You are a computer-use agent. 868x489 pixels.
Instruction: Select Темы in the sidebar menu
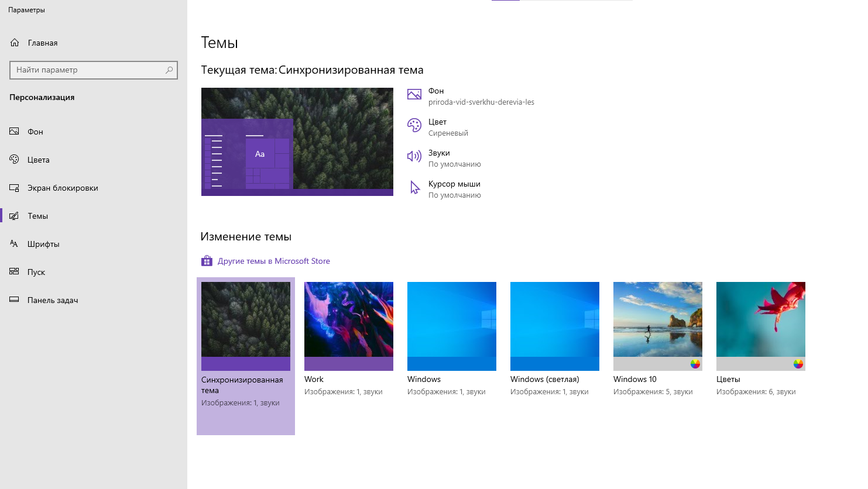(38, 216)
